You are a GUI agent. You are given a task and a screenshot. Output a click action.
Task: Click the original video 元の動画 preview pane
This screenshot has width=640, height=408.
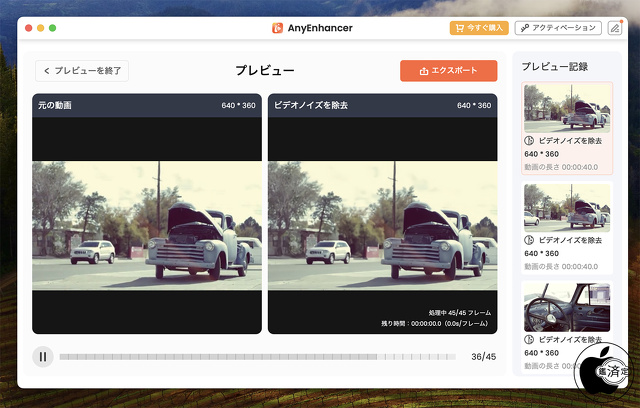[x=147, y=226]
